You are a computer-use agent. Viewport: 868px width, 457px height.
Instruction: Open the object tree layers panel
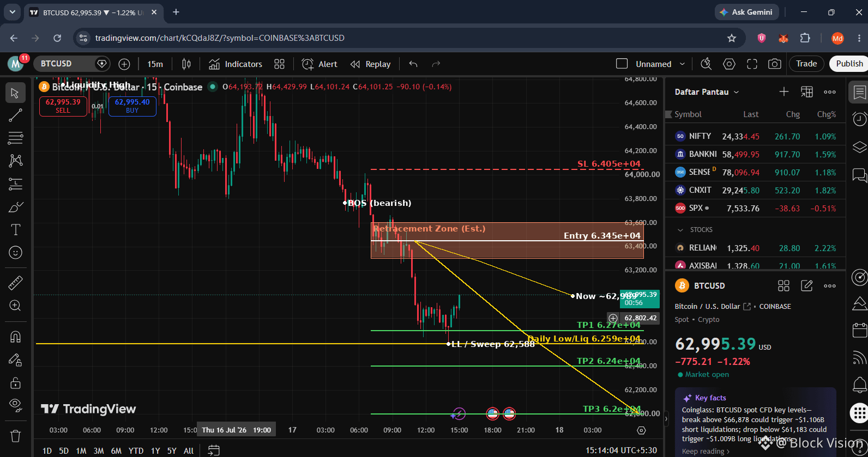[859, 147]
